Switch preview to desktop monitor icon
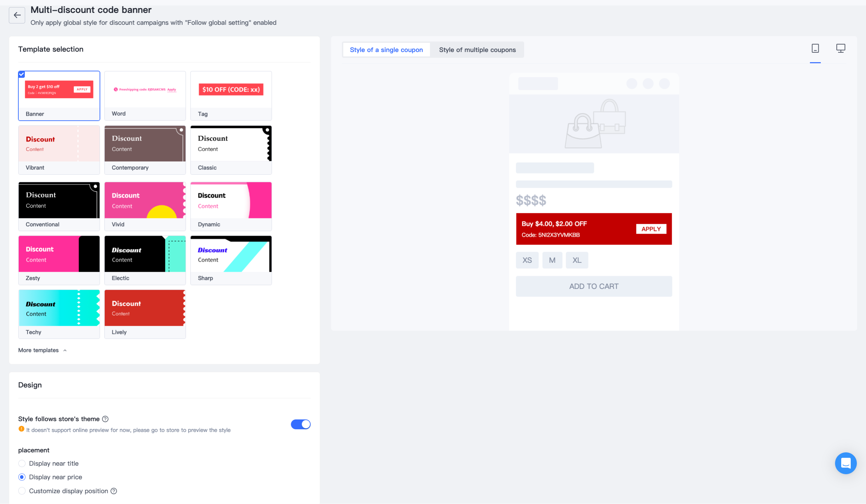The width and height of the screenshot is (866, 504). (x=840, y=49)
